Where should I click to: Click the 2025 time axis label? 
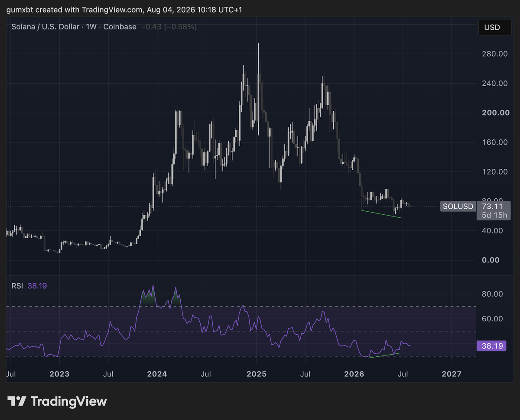[257, 373]
